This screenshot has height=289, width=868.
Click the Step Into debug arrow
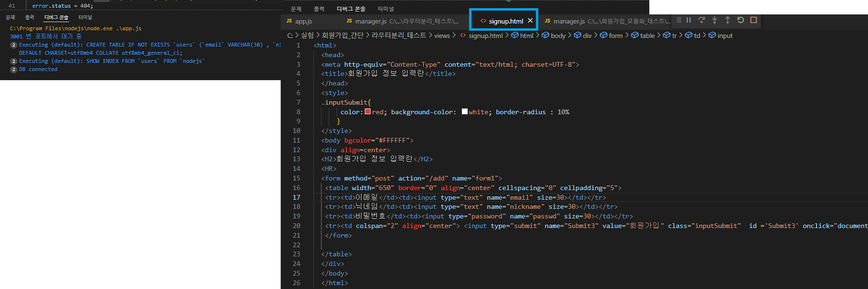click(x=715, y=20)
